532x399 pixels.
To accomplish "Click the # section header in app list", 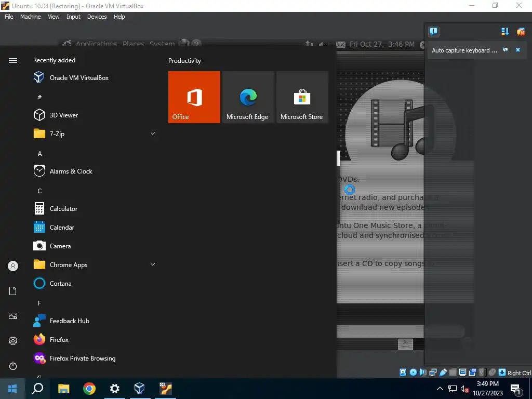I will click(x=39, y=97).
